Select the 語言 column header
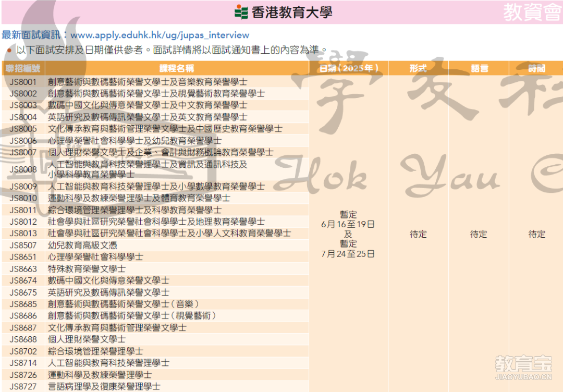563x392 pixels. (479, 68)
